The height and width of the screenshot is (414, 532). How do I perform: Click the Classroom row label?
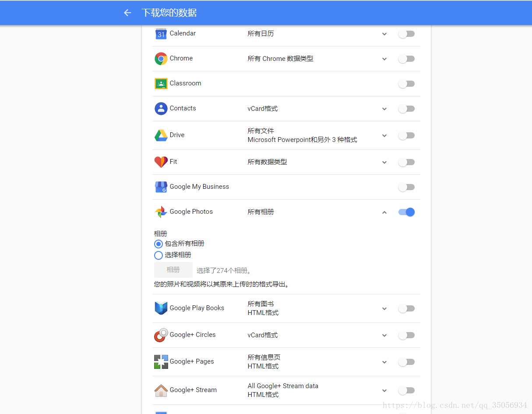tap(186, 83)
